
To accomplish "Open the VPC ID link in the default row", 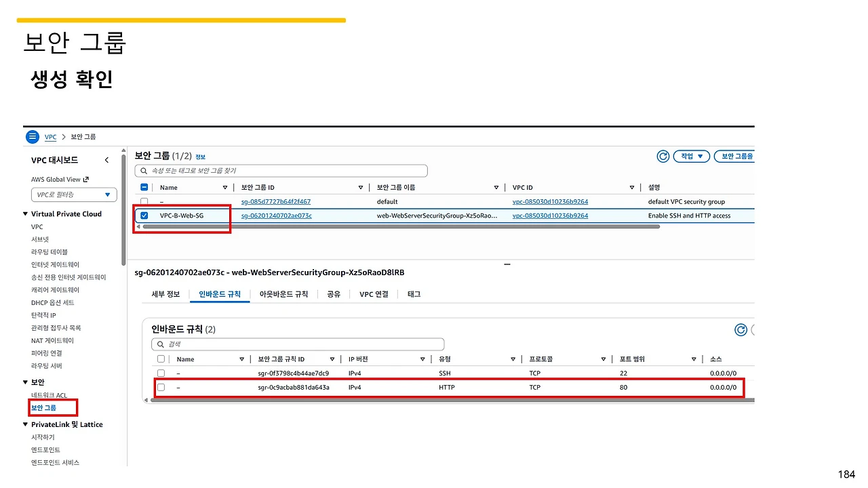I will click(x=550, y=202).
